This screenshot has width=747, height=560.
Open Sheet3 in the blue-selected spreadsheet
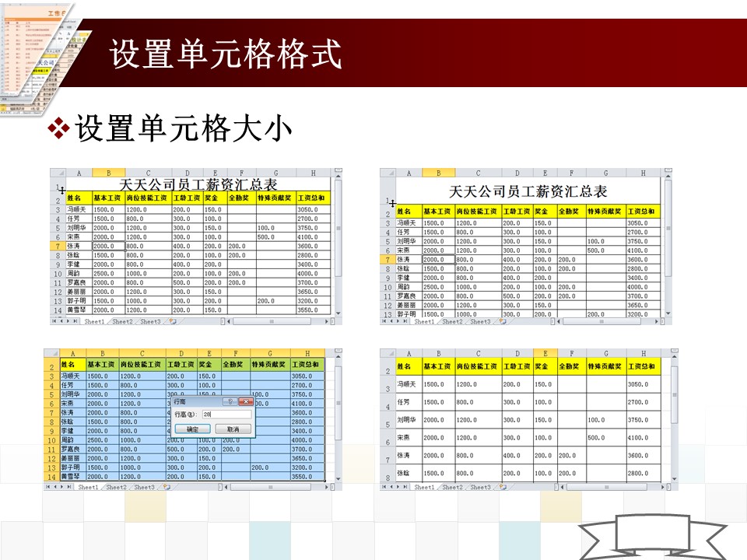click(145, 487)
